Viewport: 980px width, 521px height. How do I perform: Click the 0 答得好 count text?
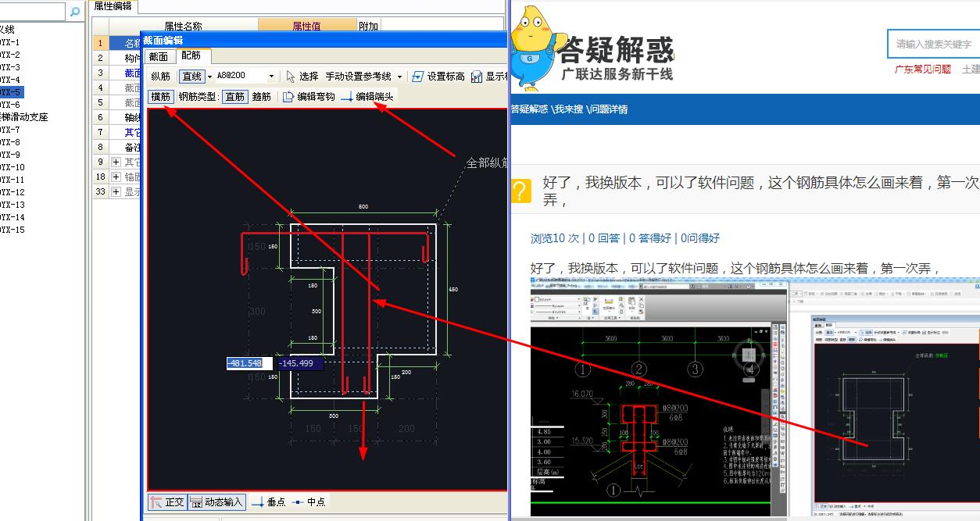[651, 238]
